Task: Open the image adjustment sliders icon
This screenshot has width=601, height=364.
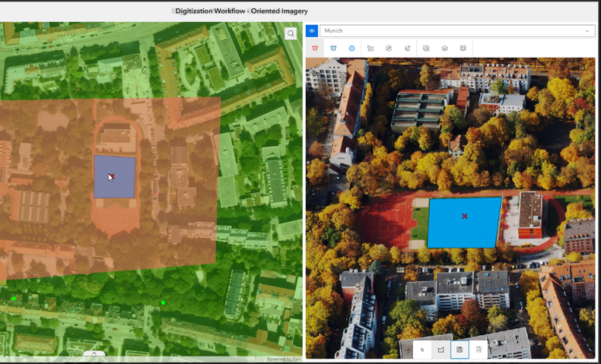Action: pyautogui.click(x=408, y=49)
